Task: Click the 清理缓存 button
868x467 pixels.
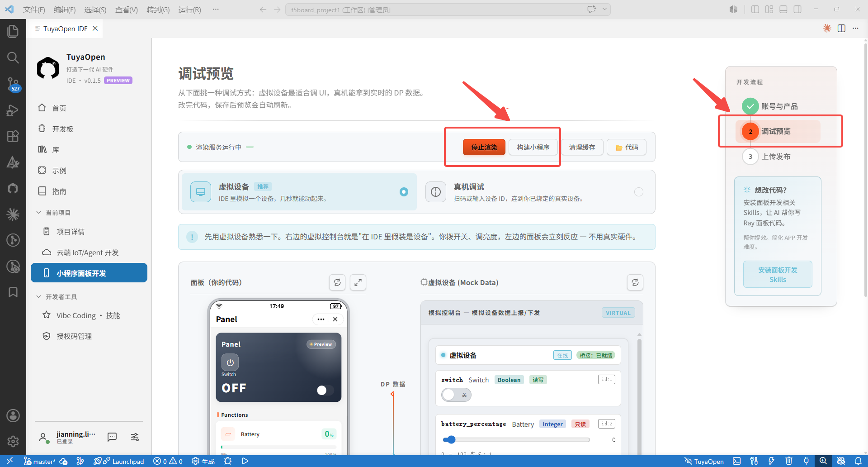Action: [x=582, y=147]
